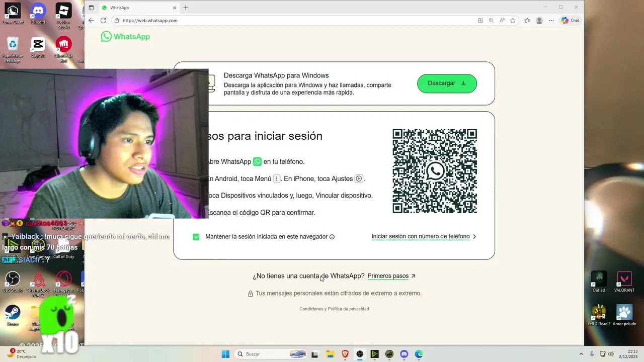Open Outlast desktop shortcut
The image size is (644, 362).
point(599,282)
